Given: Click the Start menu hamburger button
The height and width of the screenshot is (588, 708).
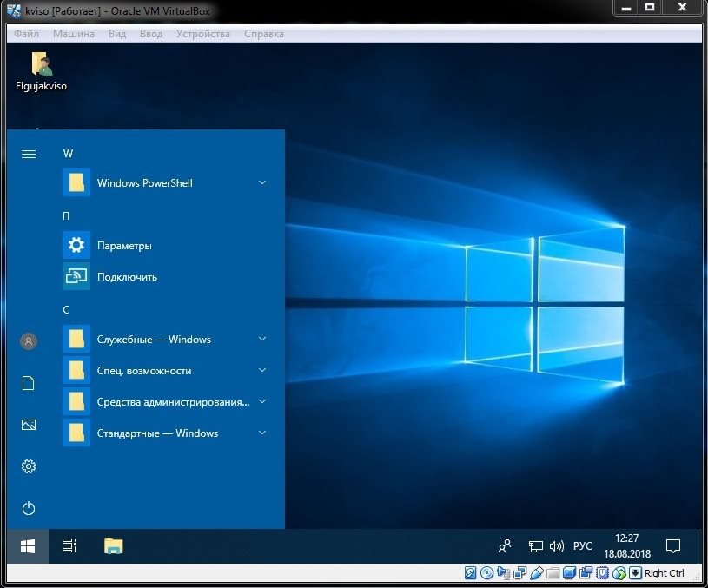Looking at the screenshot, I should 29,154.
